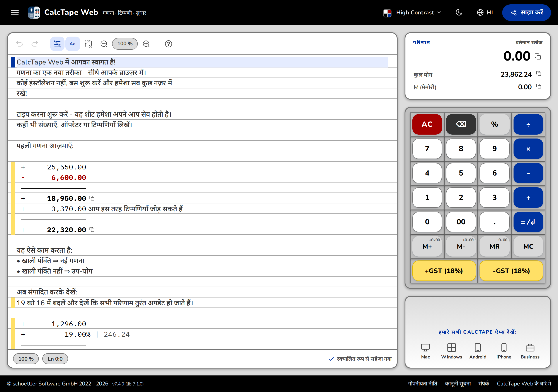Click the -GST (18%) key

(511, 271)
